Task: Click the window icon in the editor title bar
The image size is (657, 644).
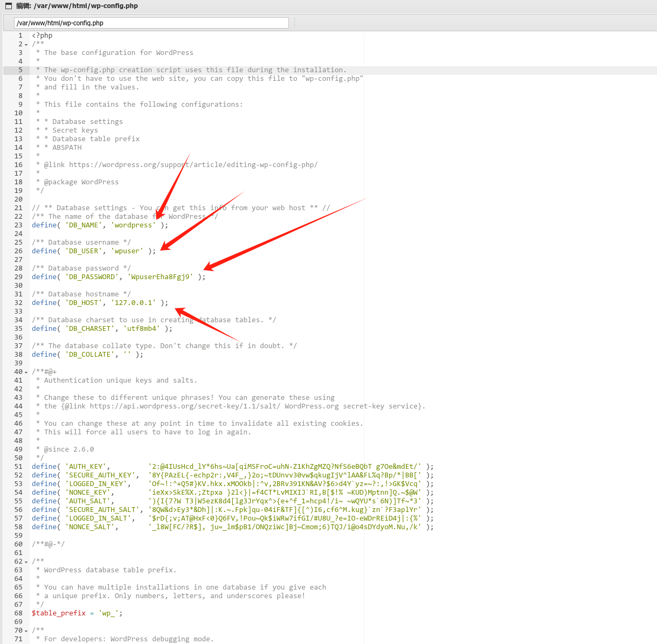Action: [8, 6]
